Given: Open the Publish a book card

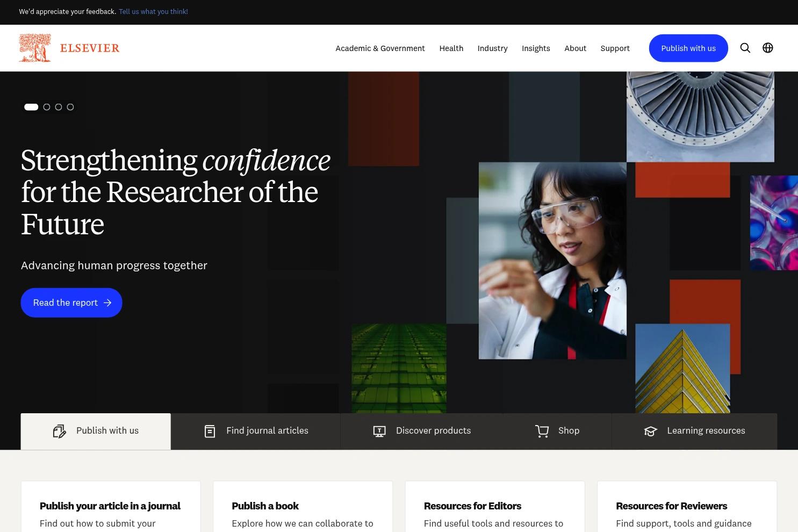Looking at the screenshot, I should pyautogui.click(x=303, y=507).
